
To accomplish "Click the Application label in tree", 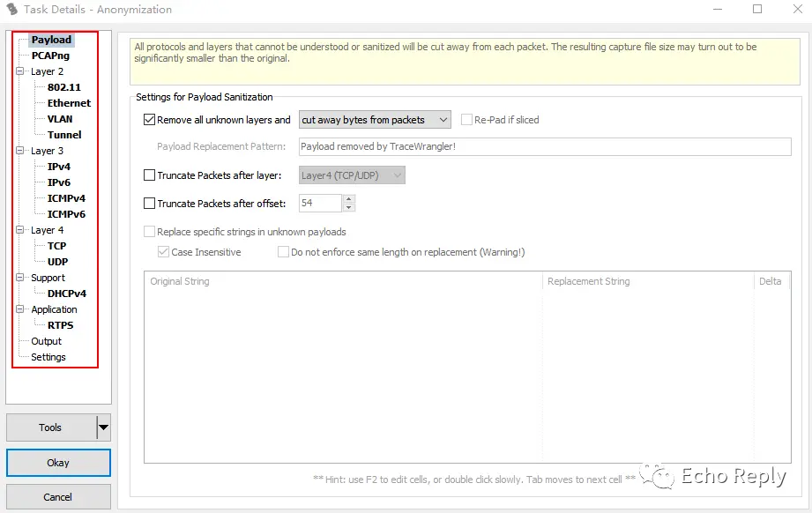I will pyautogui.click(x=54, y=309).
